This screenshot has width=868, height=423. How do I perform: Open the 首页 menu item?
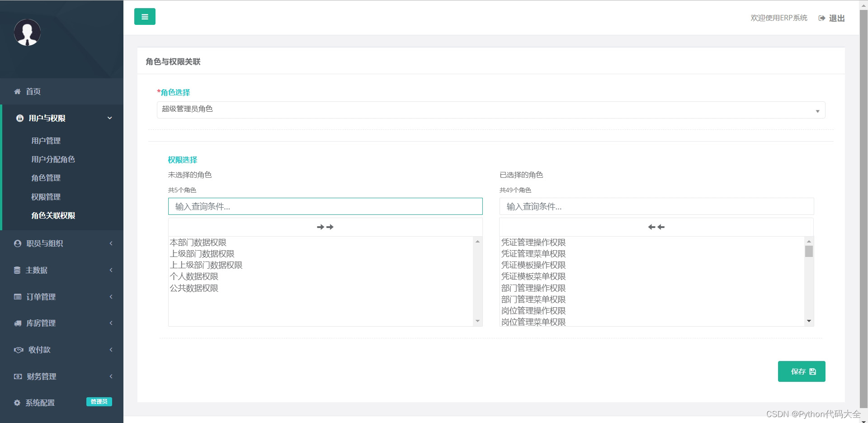pos(61,91)
